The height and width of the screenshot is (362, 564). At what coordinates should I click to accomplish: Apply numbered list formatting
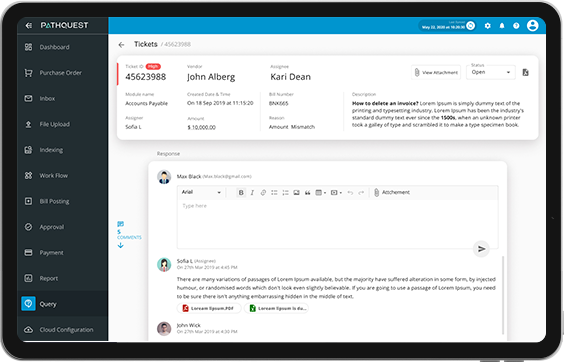pos(285,193)
